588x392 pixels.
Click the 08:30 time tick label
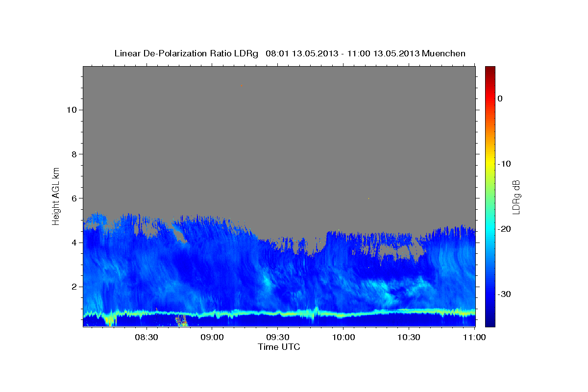click(x=147, y=338)
